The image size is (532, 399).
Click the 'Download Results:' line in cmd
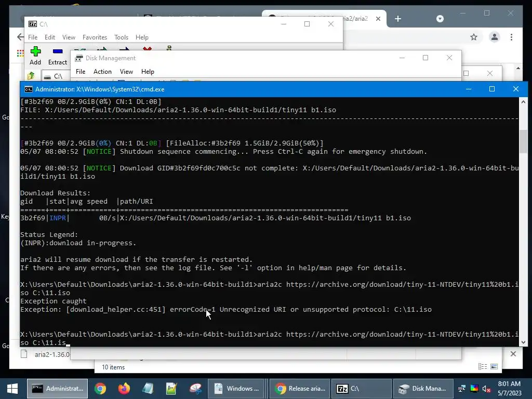click(x=55, y=193)
